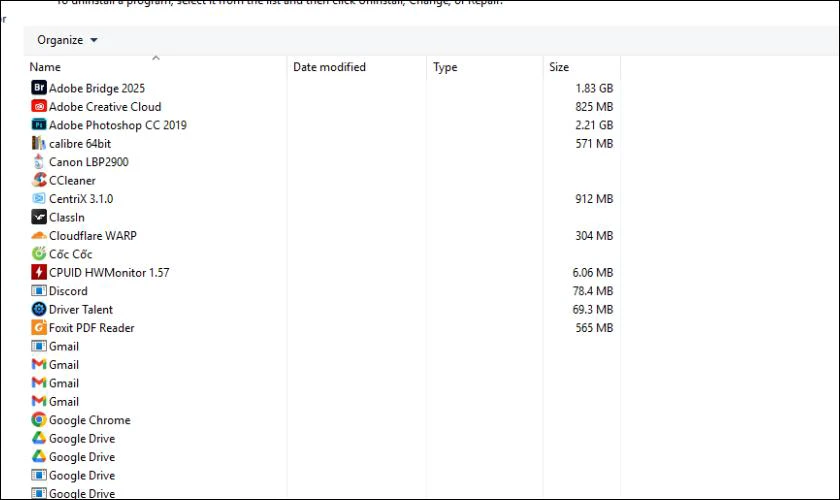
Task: Select the Cốc Cốc browser icon
Action: coord(39,253)
